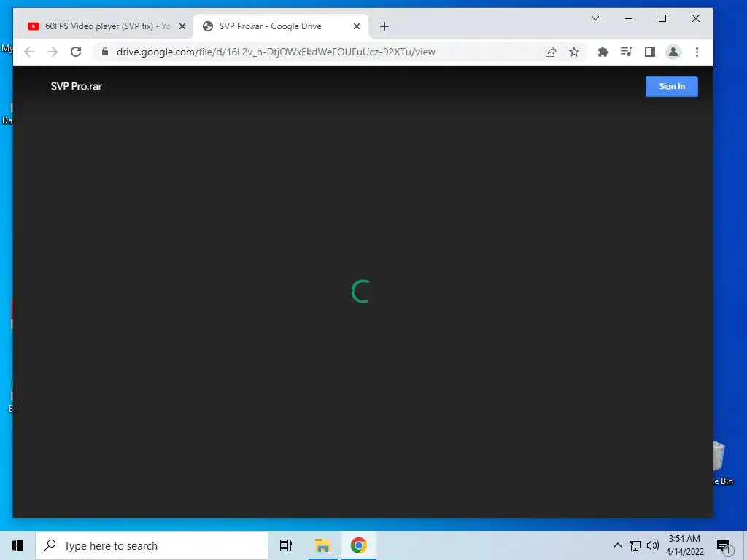
Task: Reload the current page
Action: tap(76, 52)
